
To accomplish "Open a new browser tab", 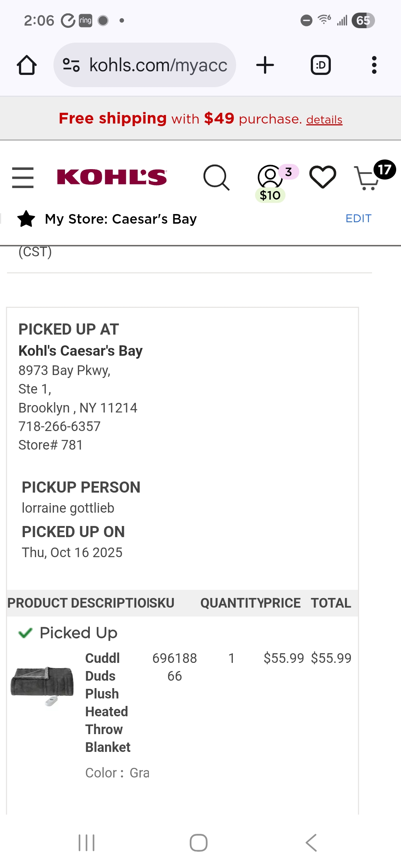I will coord(265,65).
